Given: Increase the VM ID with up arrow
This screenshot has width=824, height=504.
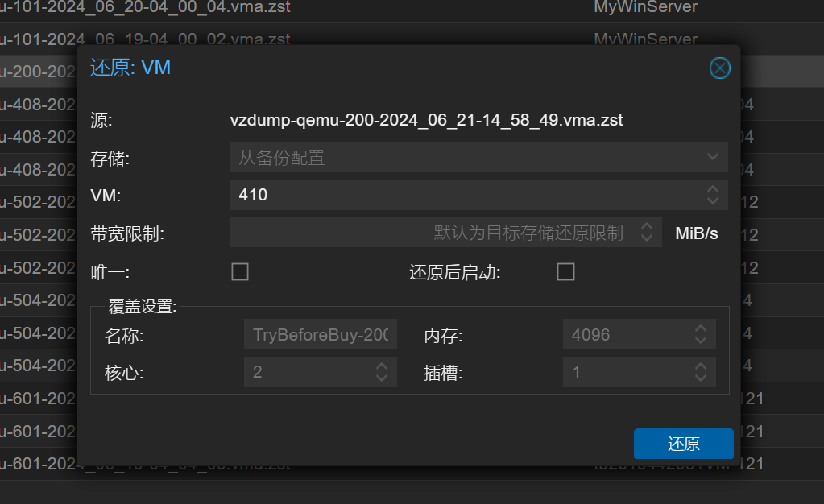Looking at the screenshot, I should click(712, 188).
